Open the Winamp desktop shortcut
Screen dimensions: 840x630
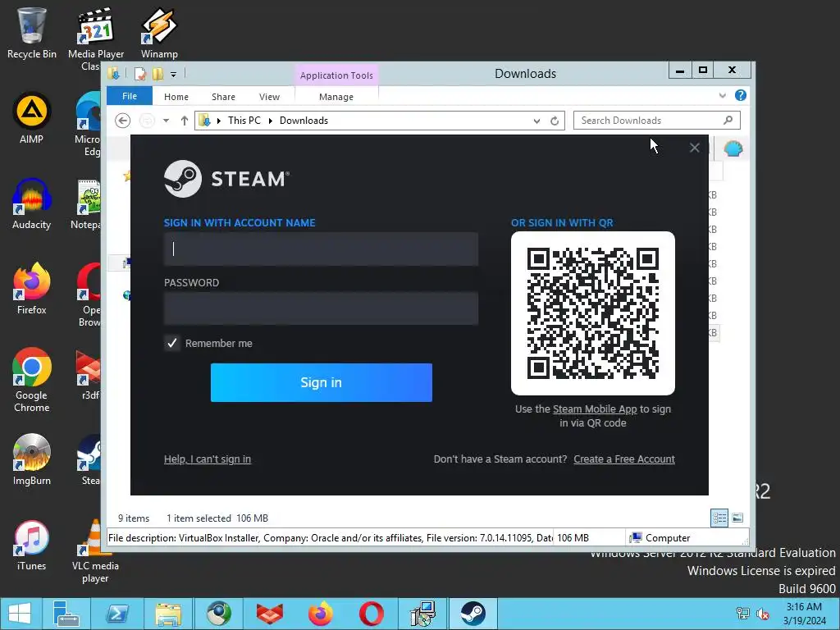tap(159, 33)
